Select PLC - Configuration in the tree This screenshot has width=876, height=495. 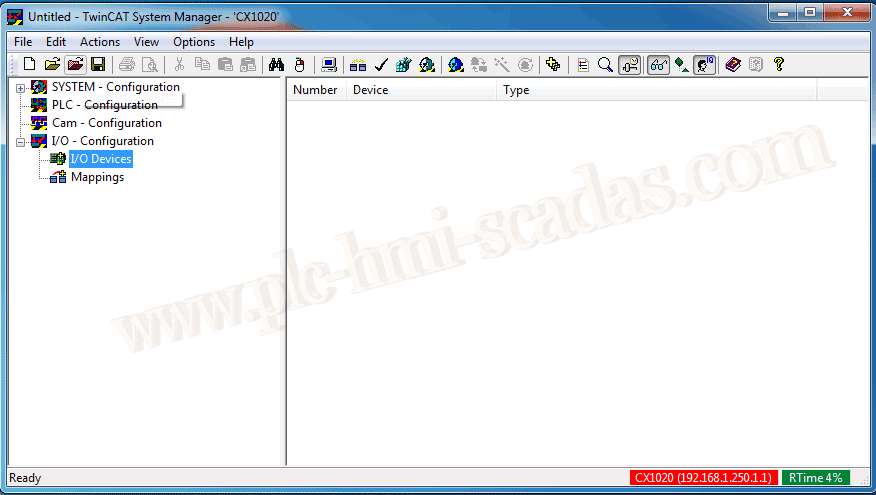[104, 105]
